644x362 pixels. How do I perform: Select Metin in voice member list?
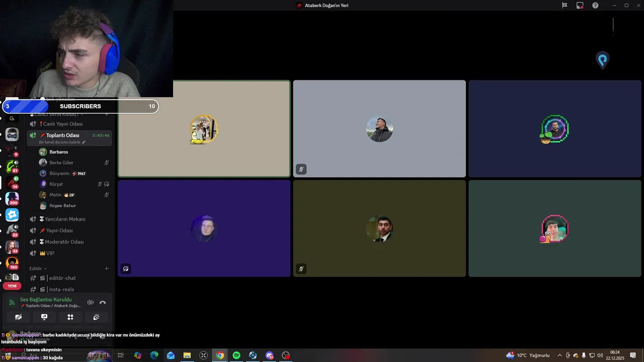(74, 195)
